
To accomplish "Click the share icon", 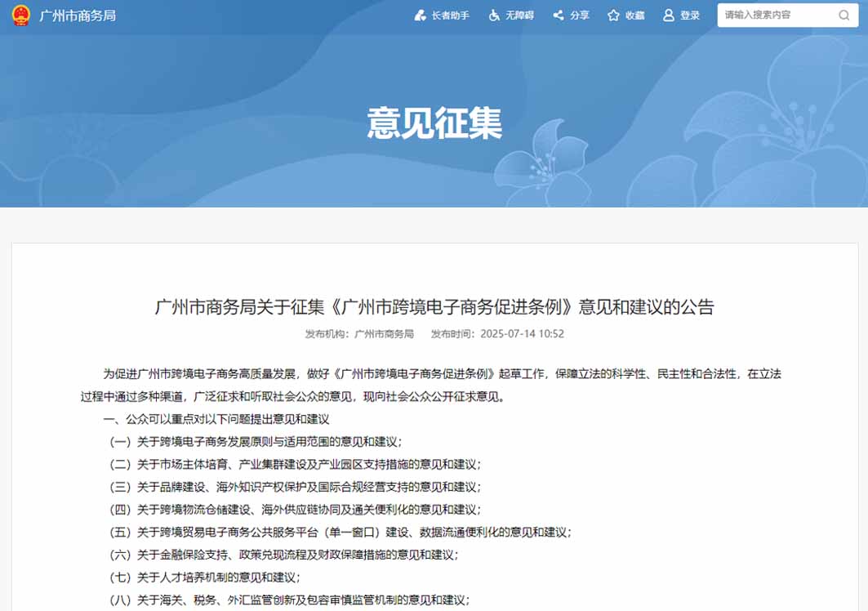I will tap(558, 16).
